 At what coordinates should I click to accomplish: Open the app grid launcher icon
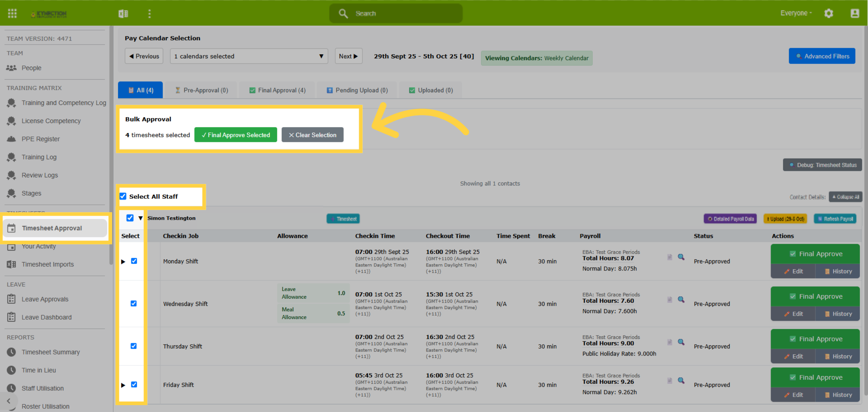click(x=12, y=13)
